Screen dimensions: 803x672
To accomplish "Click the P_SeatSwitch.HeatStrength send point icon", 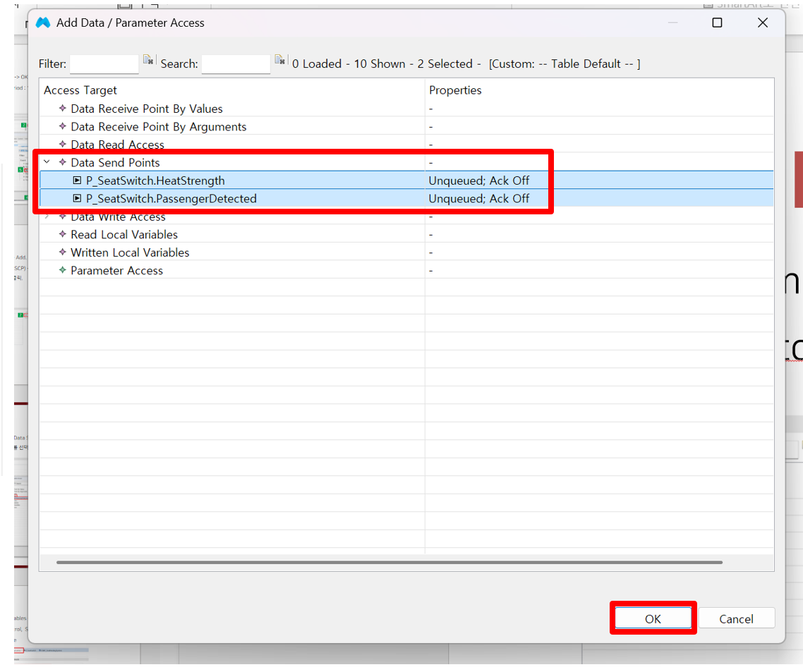I will click(x=78, y=181).
